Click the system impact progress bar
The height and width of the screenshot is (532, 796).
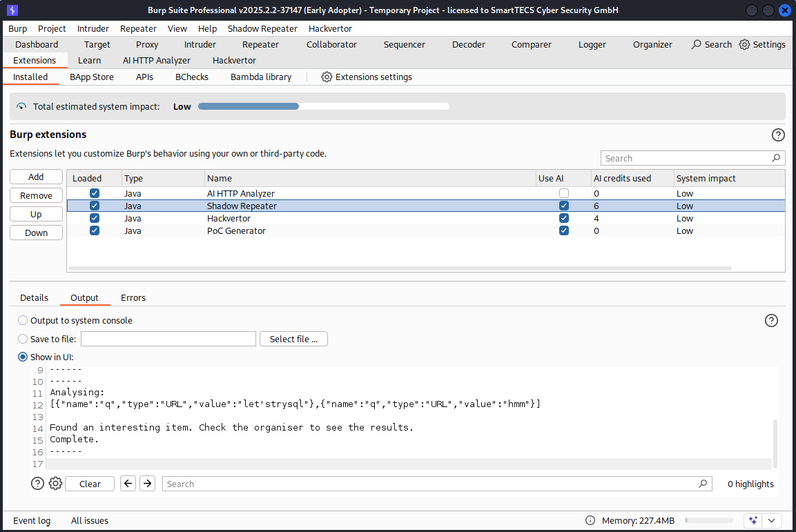[323, 106]
